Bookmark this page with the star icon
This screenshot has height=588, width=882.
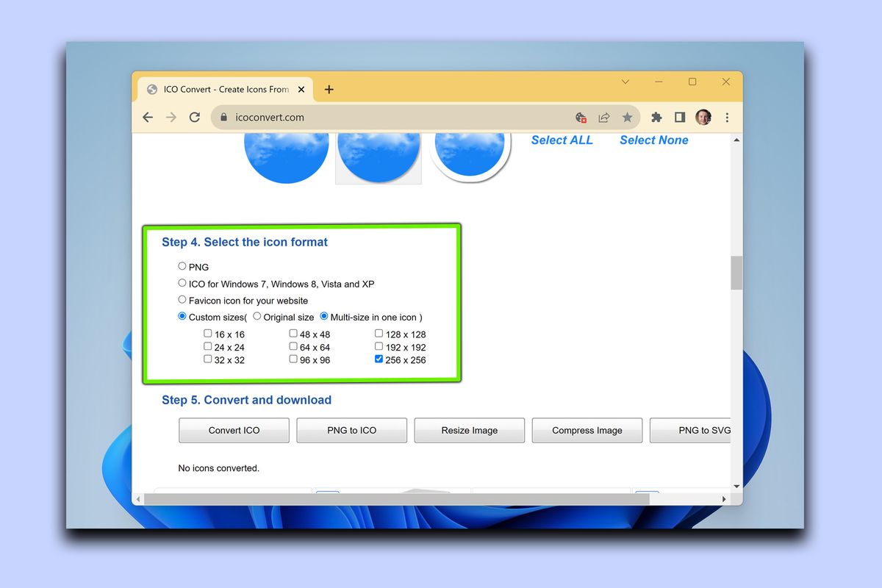628,117
